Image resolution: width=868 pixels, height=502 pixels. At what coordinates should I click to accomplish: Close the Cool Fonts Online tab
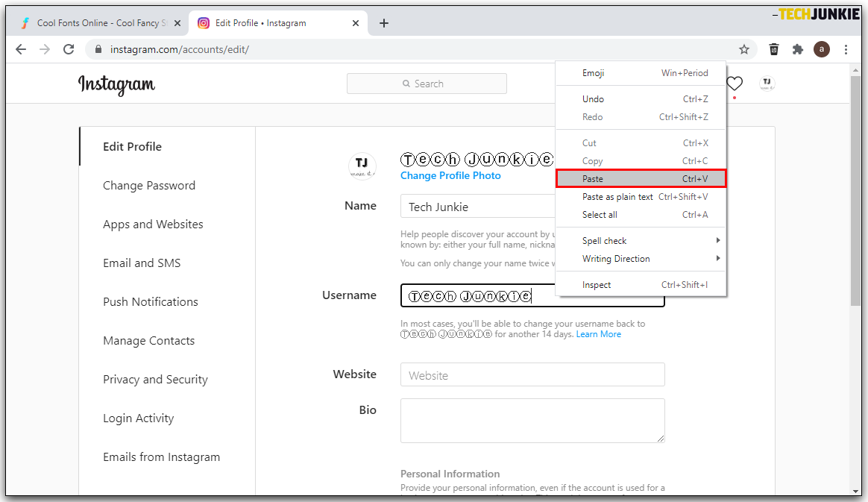(x=177, y=23)
